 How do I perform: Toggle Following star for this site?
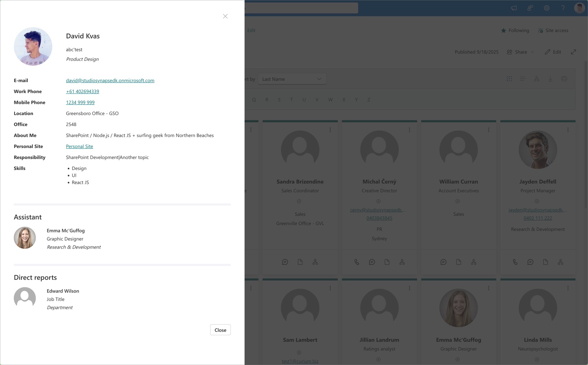[515, 30]
